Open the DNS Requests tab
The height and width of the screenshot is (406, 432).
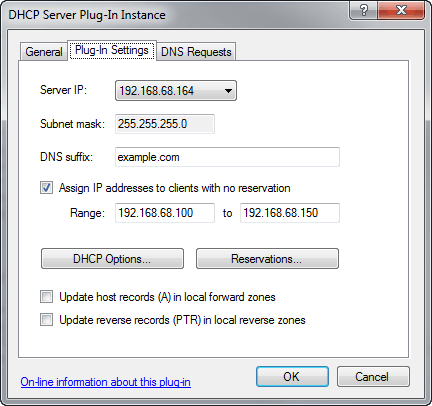point(196,52)
